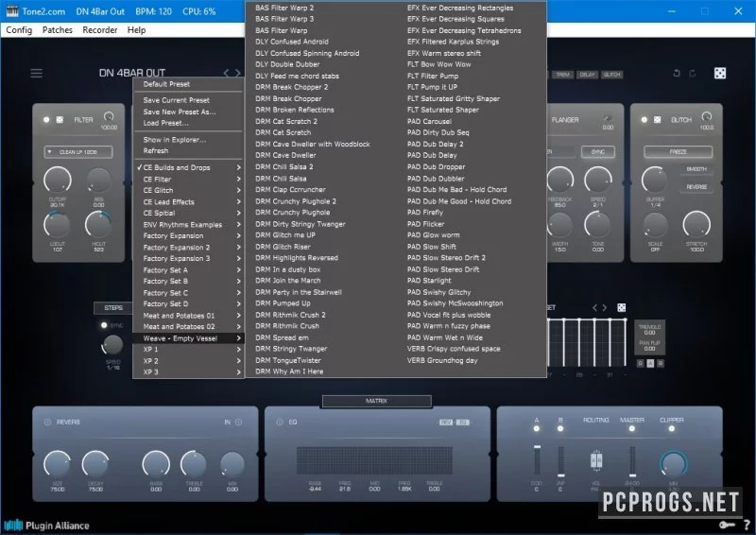Toggle channel A LED in master section
Viewport: 756px width, 535px height.
tap(537, 428)
